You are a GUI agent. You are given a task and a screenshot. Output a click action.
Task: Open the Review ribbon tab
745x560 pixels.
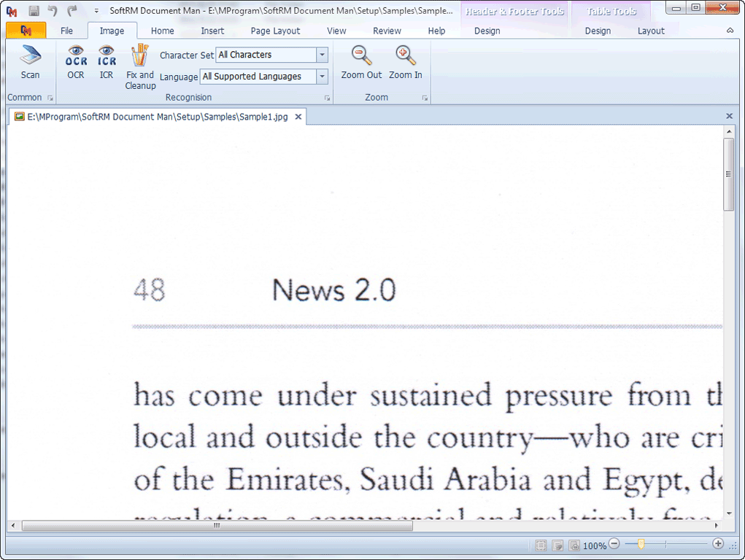pyautogui.click(x=387, y=31)
